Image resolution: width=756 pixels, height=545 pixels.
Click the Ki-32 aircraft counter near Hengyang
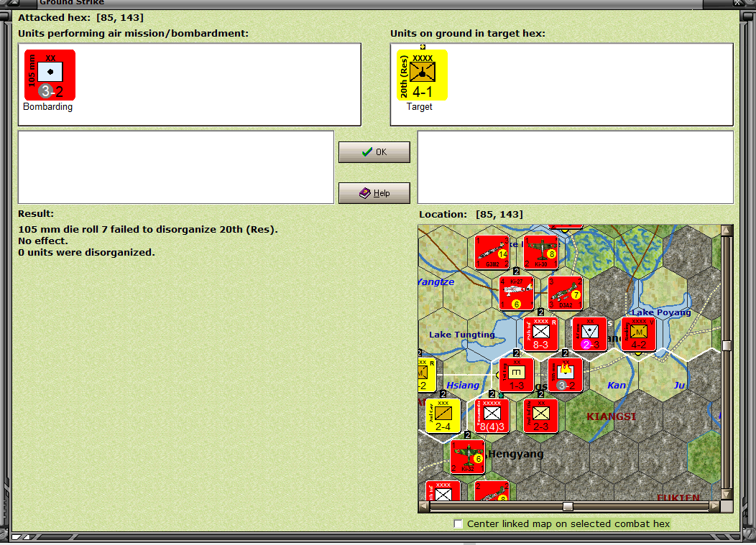pyautogui.click(x=468, y=457)
